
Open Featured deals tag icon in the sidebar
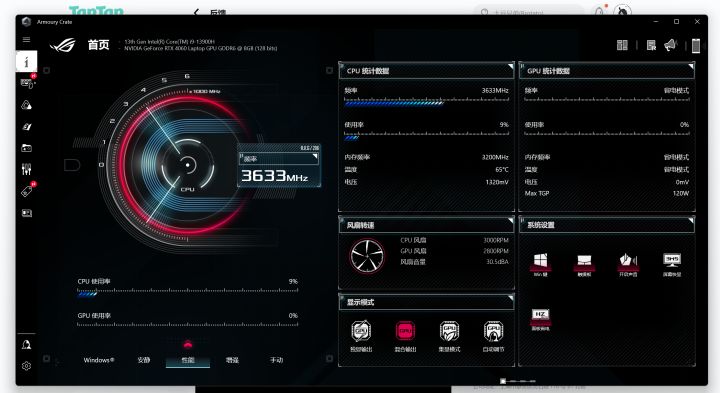click(x=27, y=190)
